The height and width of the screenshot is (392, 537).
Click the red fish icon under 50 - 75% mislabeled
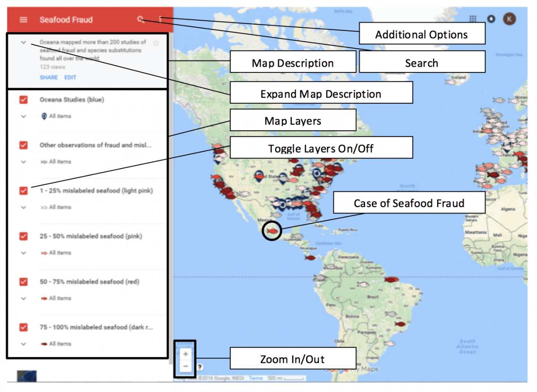click(44, 298)
